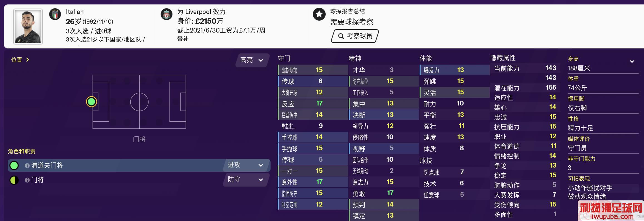Click the goalkeeper position marker on pitch
The width and height of the screenshot is (644, 221).
[91, 102]
